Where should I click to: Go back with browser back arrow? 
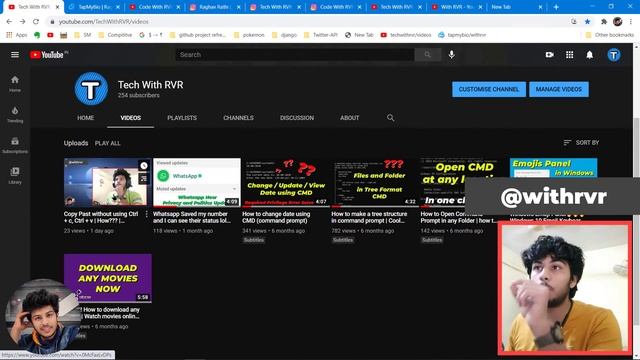click(x=9, y=22)
